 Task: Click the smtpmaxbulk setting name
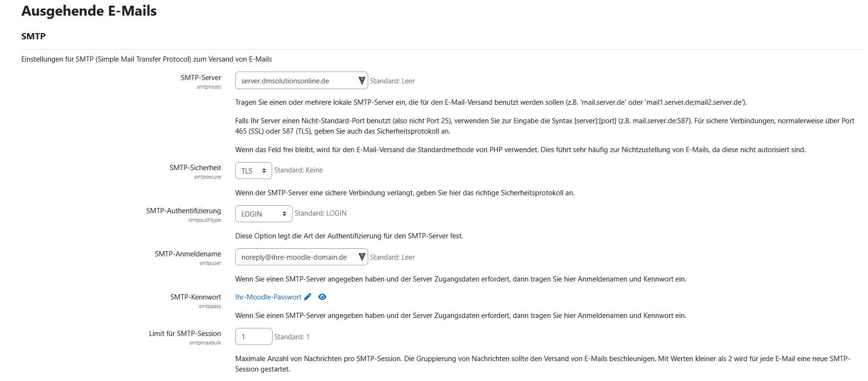pyautogui.click(x=205, y=343)
